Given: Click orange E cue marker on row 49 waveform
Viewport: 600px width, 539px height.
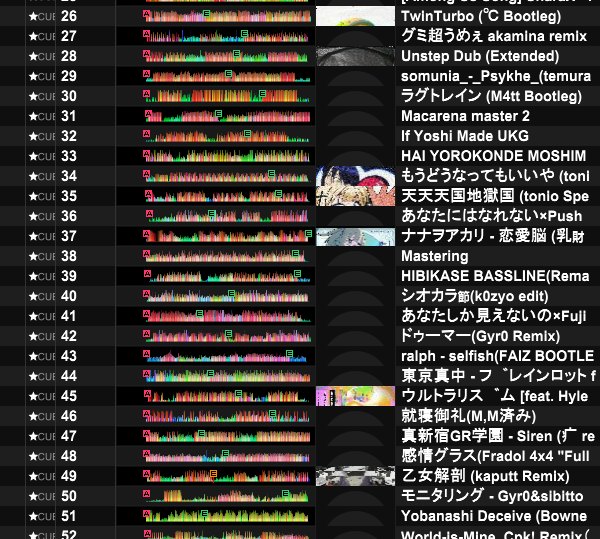Looking at the screenshot, I should [213, 474].
